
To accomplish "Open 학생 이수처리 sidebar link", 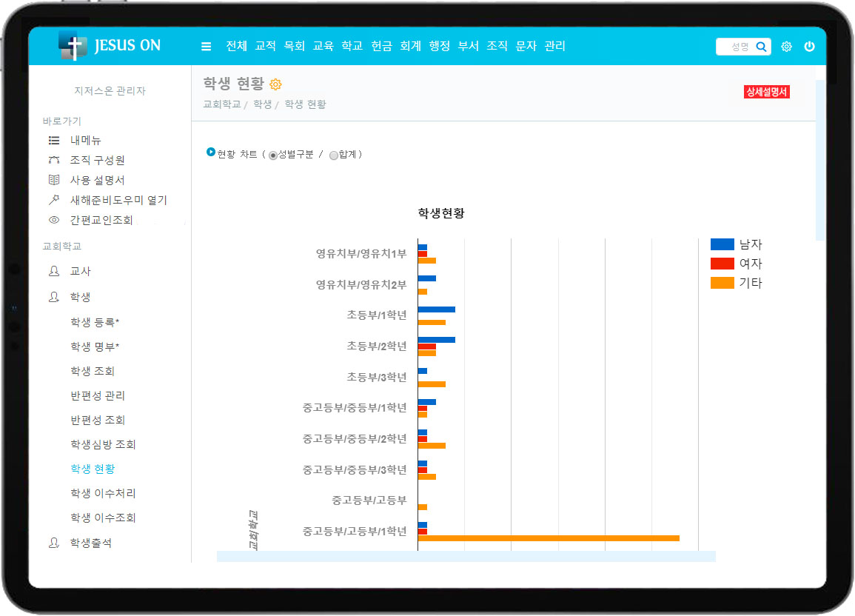I will (103, 494).
